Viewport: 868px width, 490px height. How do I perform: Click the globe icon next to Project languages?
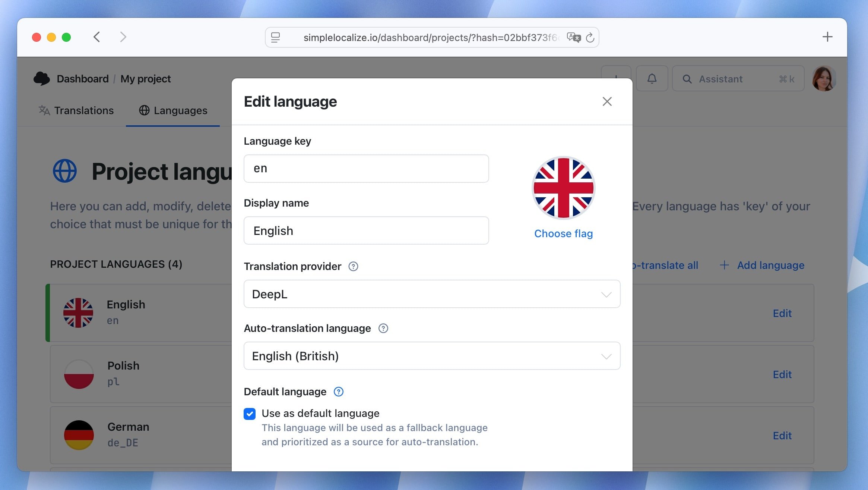tap(64, 170)
